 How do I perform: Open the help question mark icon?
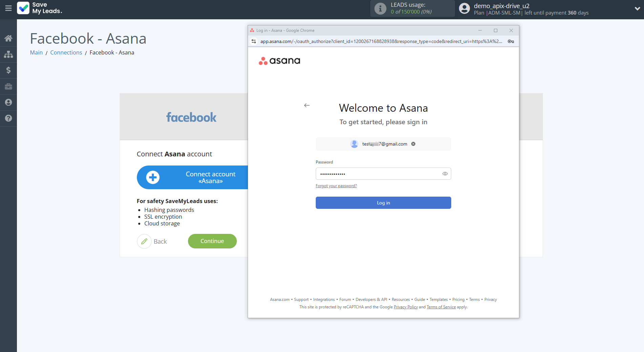[8, 118]
